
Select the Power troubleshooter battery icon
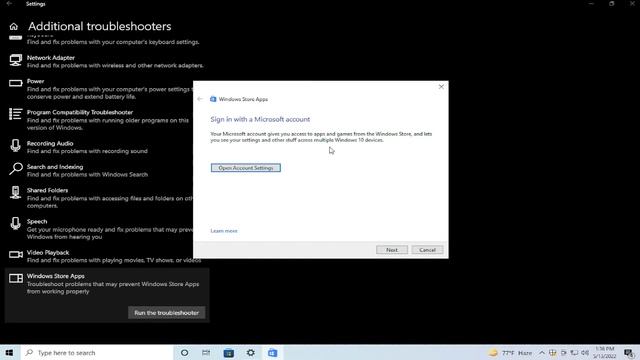pos(16,83)
